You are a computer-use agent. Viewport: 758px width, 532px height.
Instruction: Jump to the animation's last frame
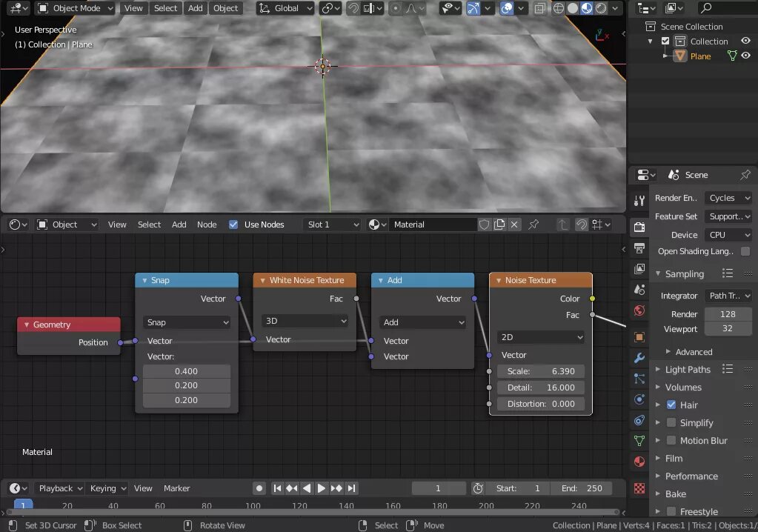click(352, 488)
